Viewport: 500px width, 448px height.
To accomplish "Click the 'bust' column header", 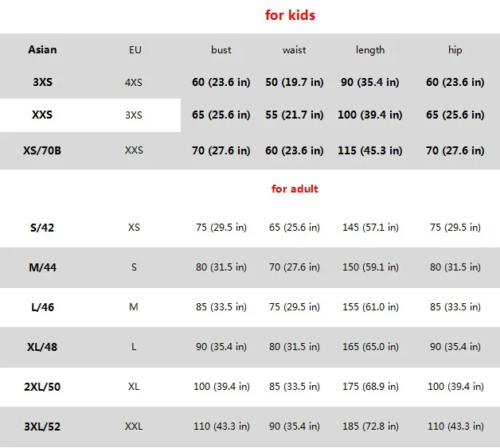I will tap(221, 50).
